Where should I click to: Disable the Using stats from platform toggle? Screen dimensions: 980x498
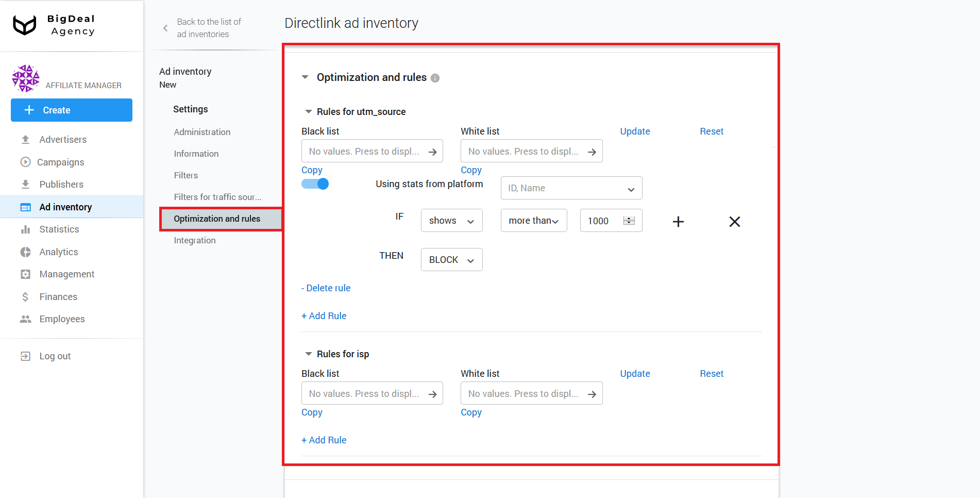(x=315, y=184)
